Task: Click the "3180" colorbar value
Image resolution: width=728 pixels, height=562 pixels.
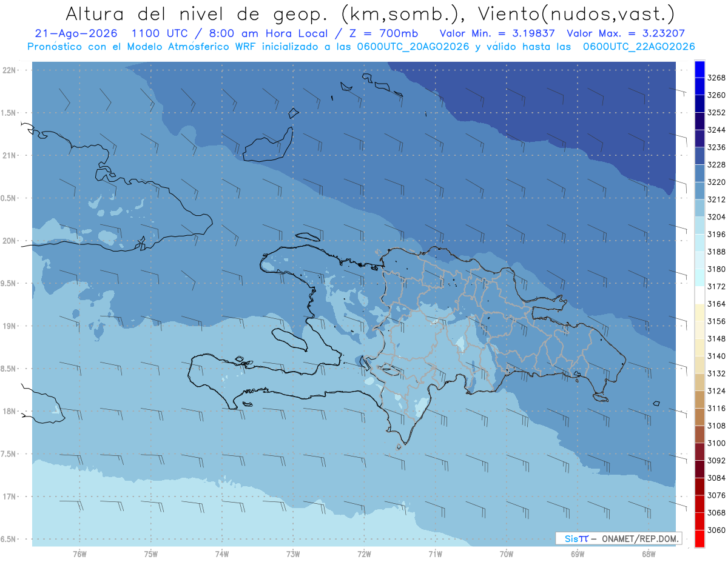Action: pos(716,269)
